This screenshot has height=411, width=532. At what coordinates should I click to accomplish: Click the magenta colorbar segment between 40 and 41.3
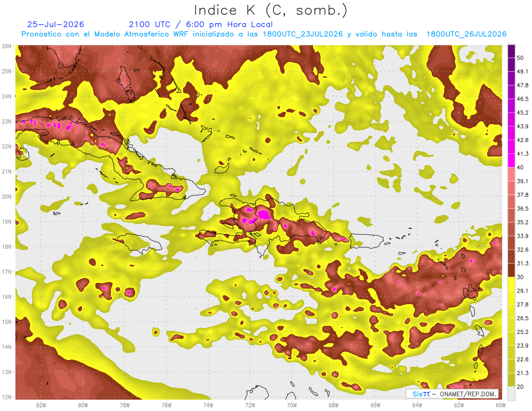[x=511, y=160]
